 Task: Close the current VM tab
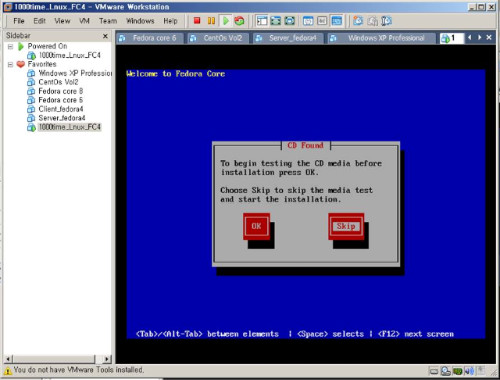pyautogui.click(x=489, y=37)
